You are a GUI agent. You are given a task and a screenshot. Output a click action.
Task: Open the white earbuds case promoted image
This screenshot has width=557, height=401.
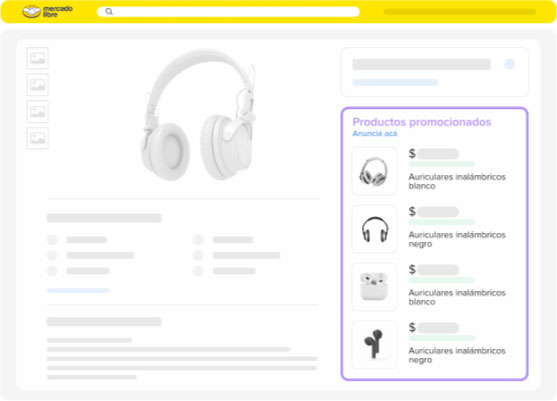374,287
